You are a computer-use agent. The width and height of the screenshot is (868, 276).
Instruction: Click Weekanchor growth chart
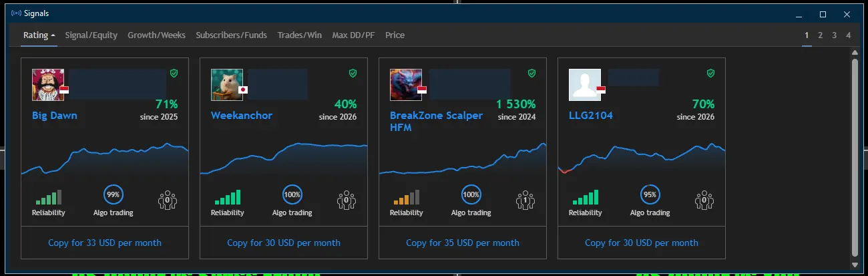click(x=284, y=158)
